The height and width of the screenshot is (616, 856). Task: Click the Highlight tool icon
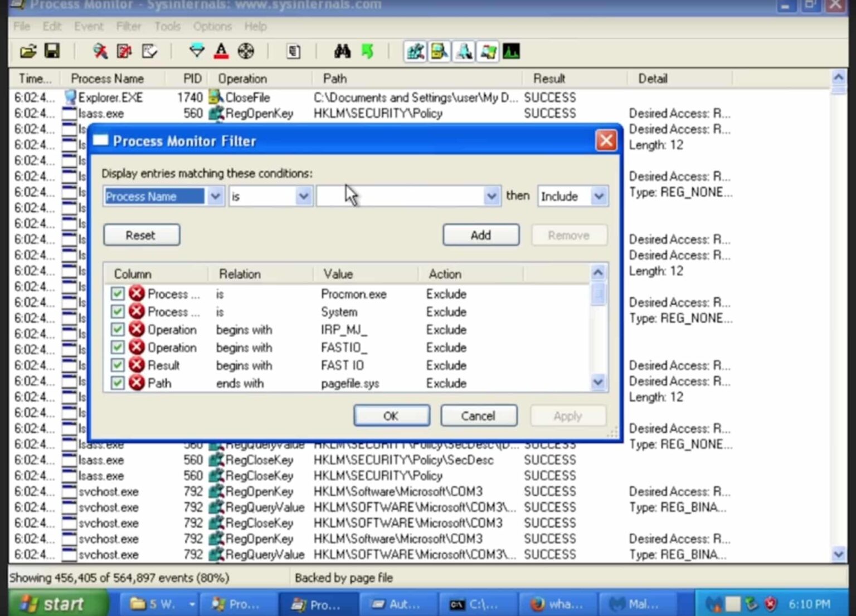pos(221,51)
